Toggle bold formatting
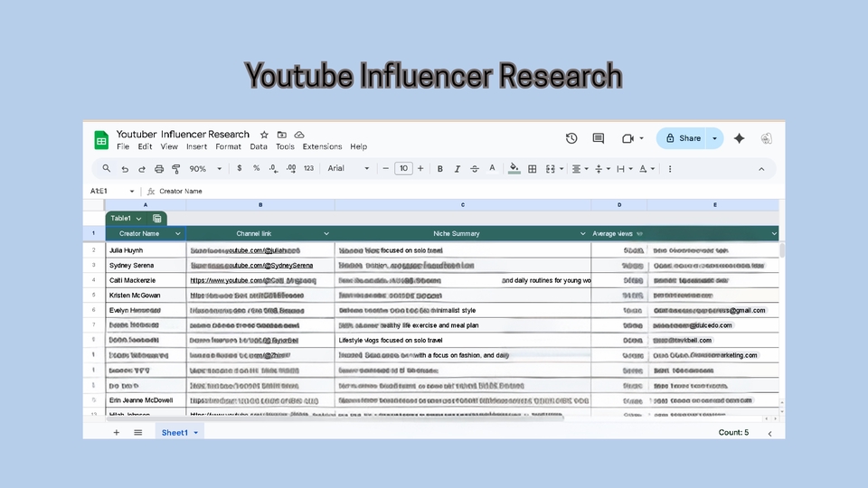Viewport: 868px width, 488px height. [440, 169]
